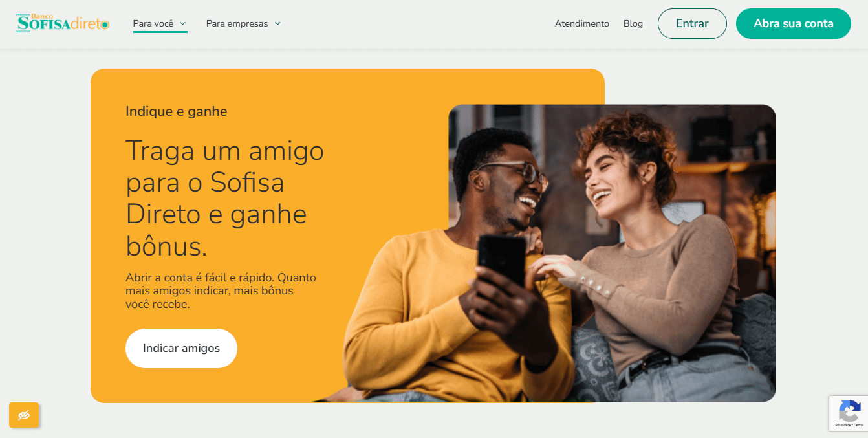Toggle the accessibility crossed-eye button

(x=24, y=415)
